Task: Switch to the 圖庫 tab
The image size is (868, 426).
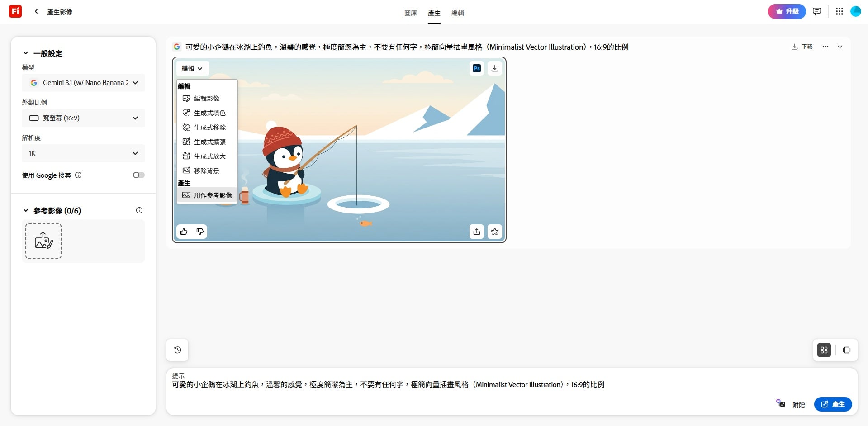Action: point(410,13)
